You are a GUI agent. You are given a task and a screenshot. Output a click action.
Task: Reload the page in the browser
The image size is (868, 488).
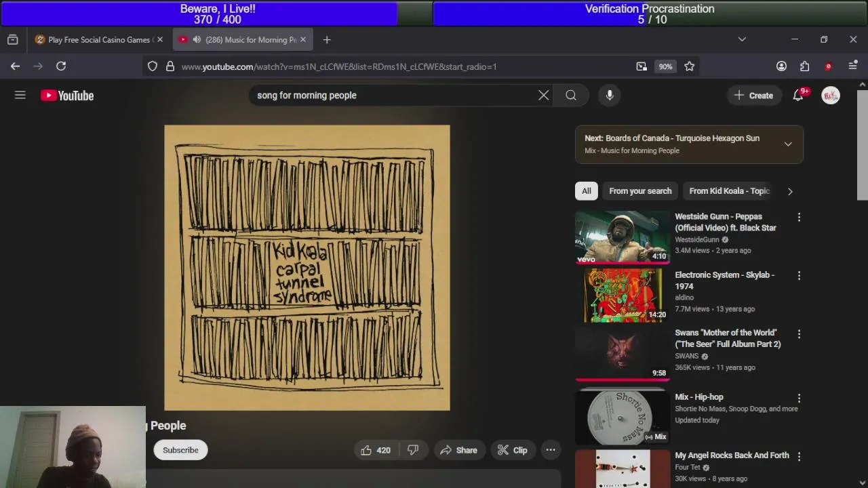tap(61, 66)
